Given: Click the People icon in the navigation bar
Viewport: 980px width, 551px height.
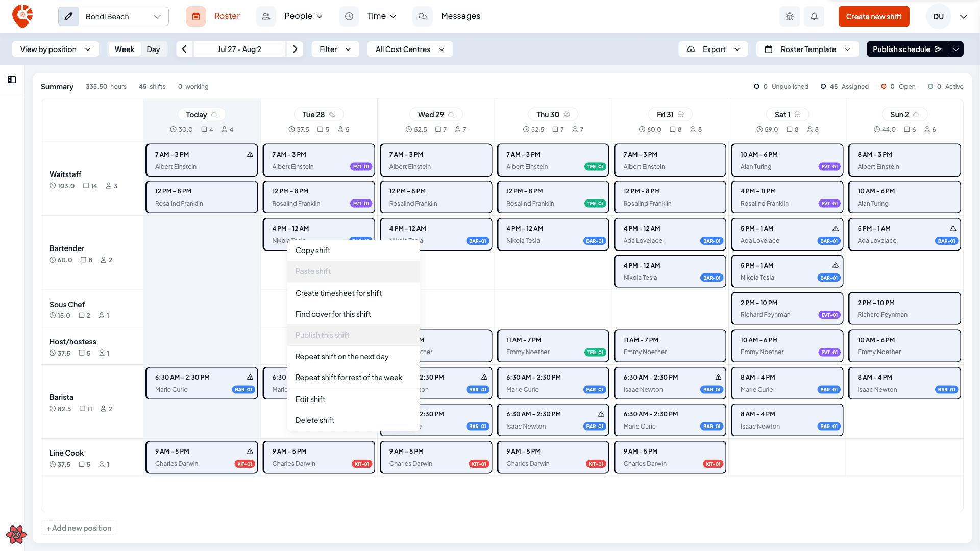Looking at the screenshot, I should click(266, 16).
